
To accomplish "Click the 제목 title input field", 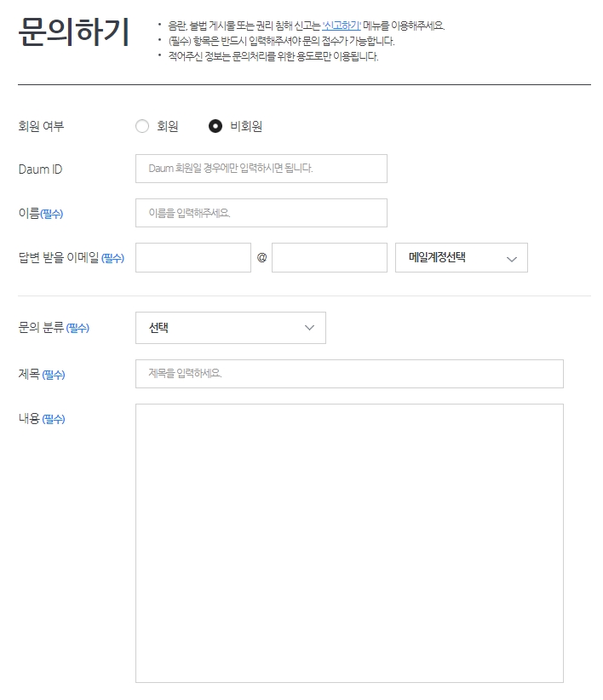I will tap(349, 374).
